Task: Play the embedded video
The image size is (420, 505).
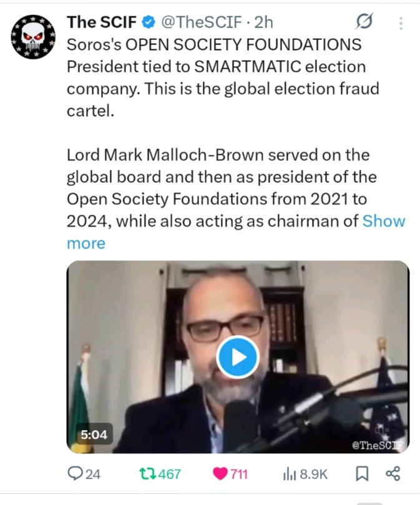Action: (238, 357)
